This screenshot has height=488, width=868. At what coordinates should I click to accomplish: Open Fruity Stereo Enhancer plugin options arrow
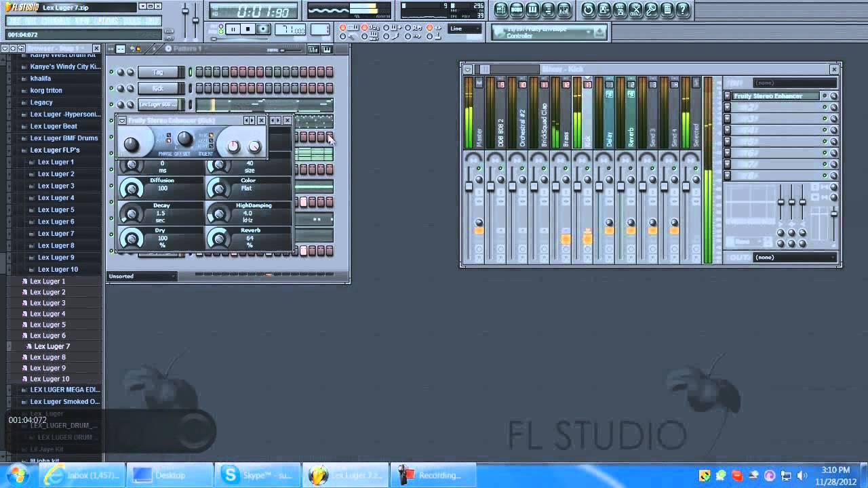tap(122, 121)
